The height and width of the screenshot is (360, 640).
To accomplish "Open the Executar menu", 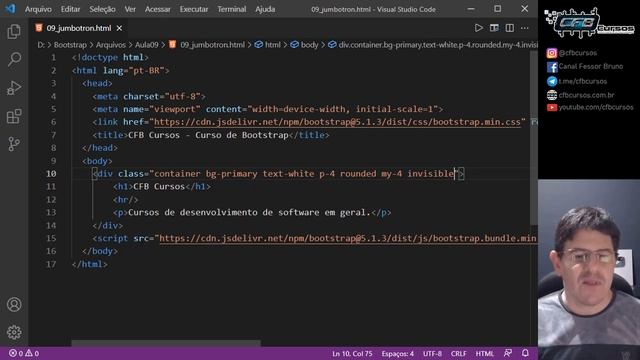I will click(193, 9).
